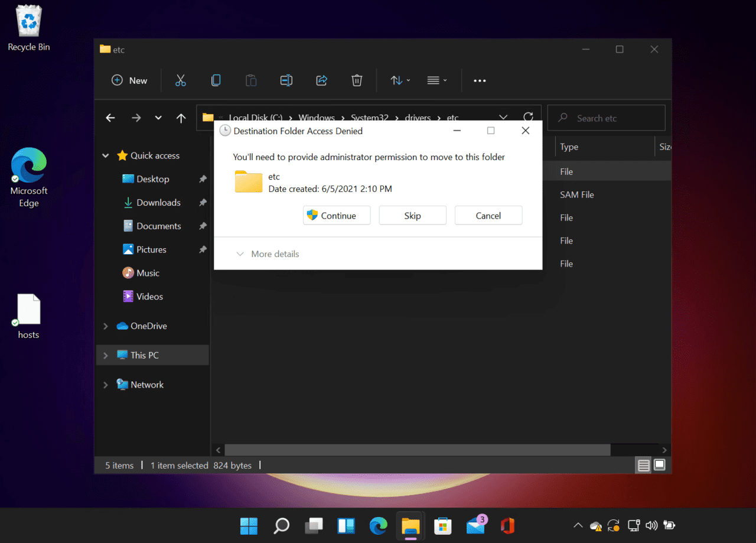Viewport: 756px width, 543px height.
Task: Share the selected item
Action: (321, 80)
